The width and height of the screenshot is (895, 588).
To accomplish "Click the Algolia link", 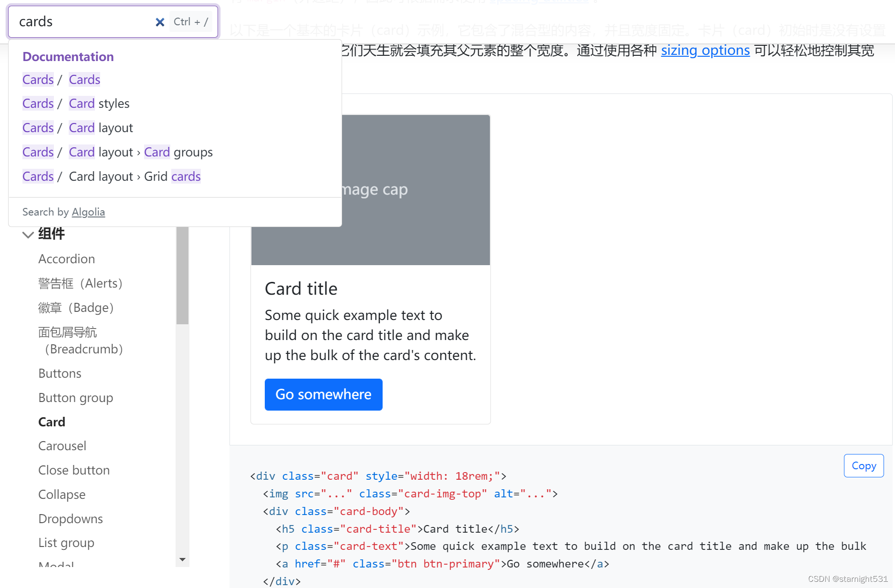I will coord(88,212).
